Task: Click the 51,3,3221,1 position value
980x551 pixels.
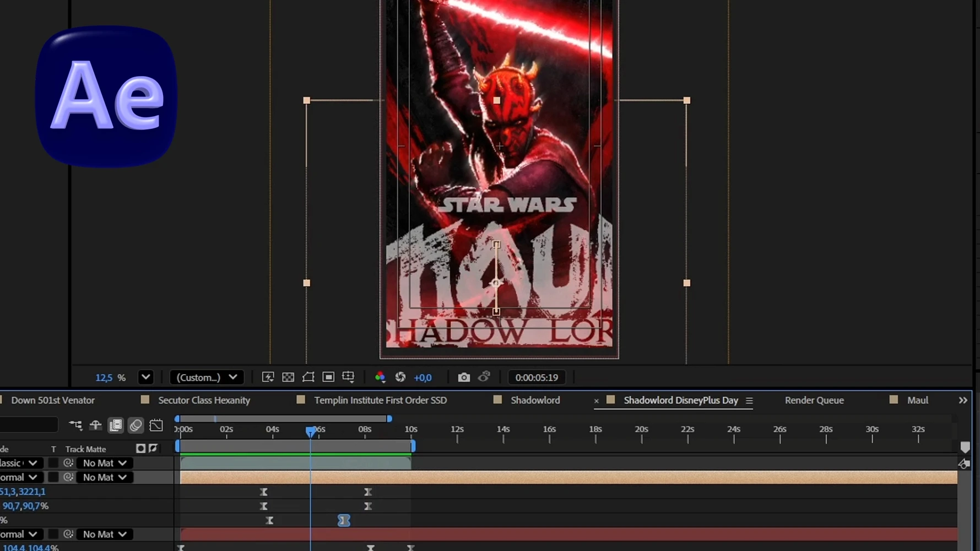Action: click(23, 491)
